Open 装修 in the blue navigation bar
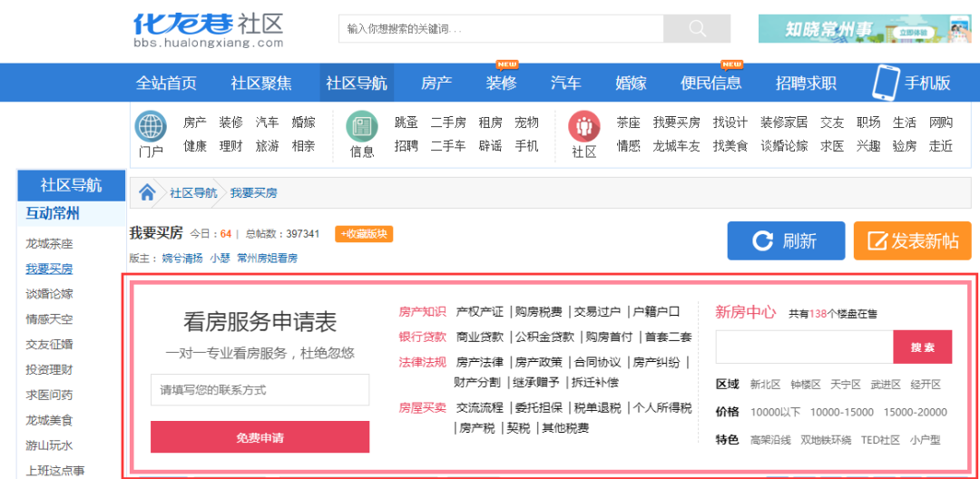The height and width of the screenshot is (479, 980). tap(501, 83)
